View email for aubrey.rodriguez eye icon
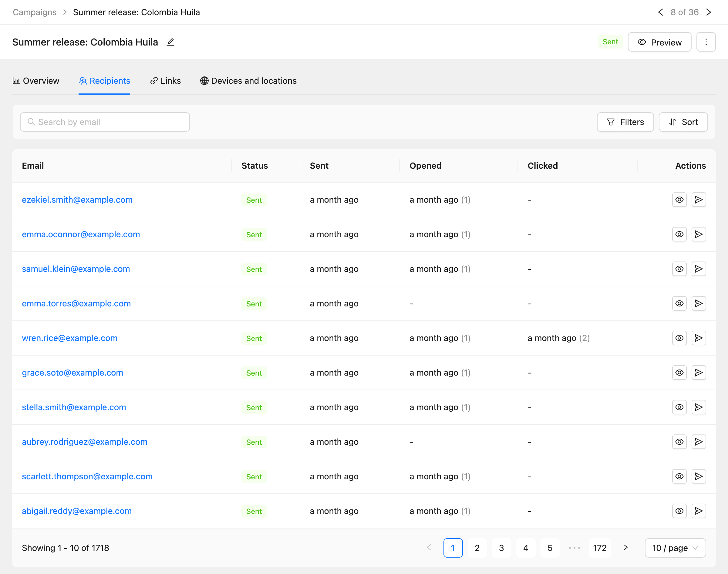728x574 pixels. click(x=679, y=442)
